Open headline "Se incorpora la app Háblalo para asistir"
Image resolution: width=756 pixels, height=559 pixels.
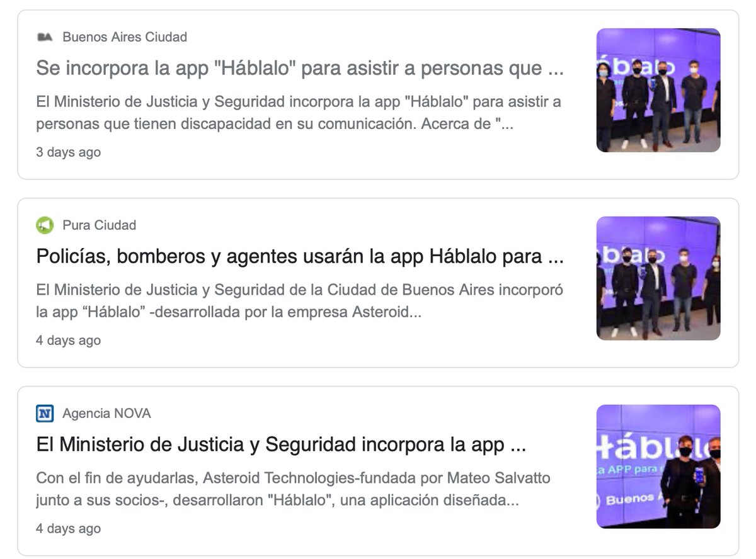click(300, 68)
